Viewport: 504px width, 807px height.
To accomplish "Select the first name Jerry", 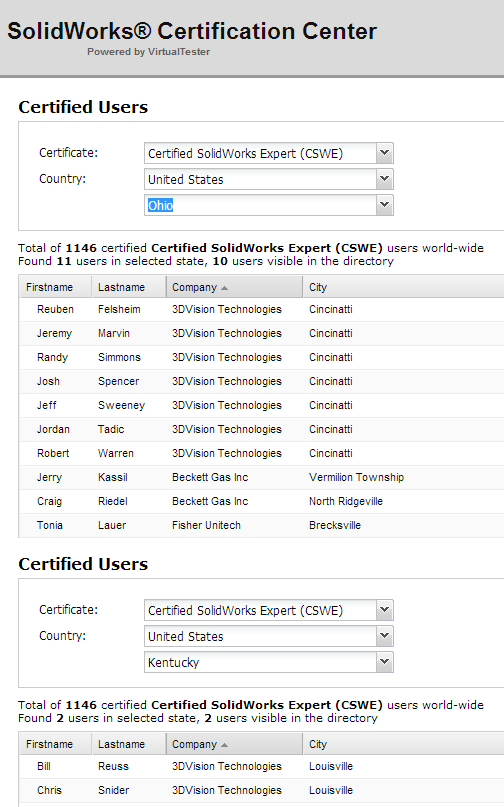I will point(49,478).
